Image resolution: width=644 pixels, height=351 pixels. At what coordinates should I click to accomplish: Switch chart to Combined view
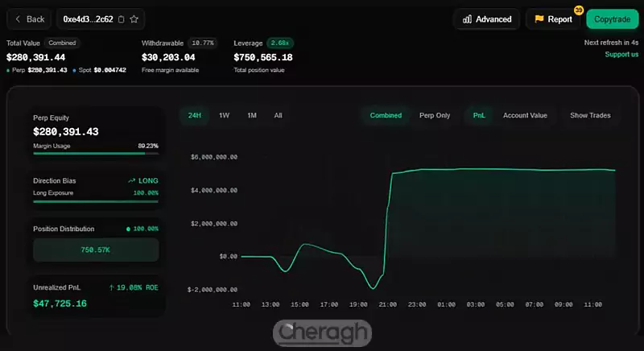(386, 115)
